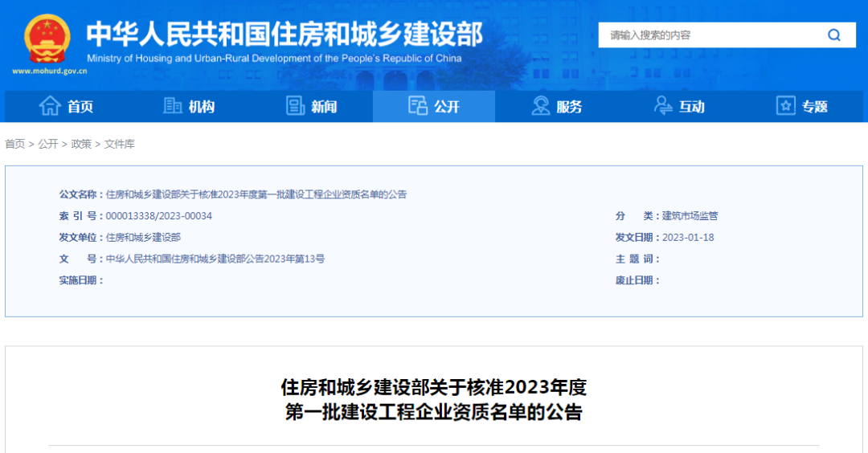Click the headline line 第一批建设工程企业资质名单的公告
868x453 pixels.
(434, 412)
